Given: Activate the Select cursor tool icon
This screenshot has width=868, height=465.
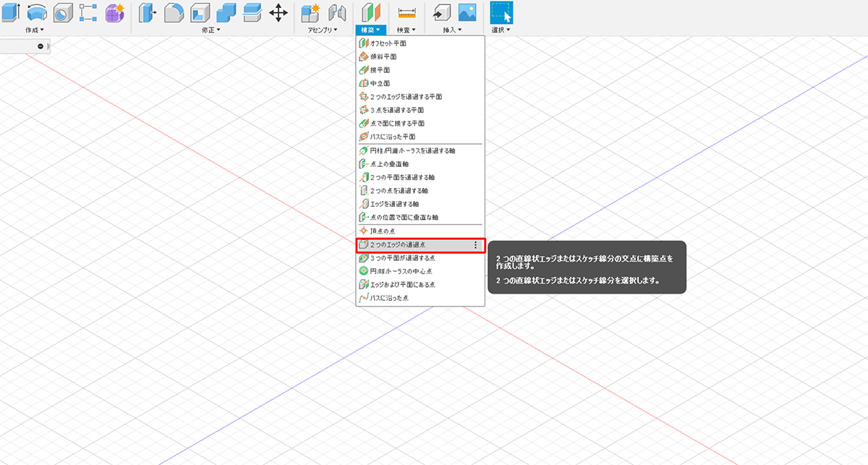Looking at the screenshot, I should coord(501,12).
